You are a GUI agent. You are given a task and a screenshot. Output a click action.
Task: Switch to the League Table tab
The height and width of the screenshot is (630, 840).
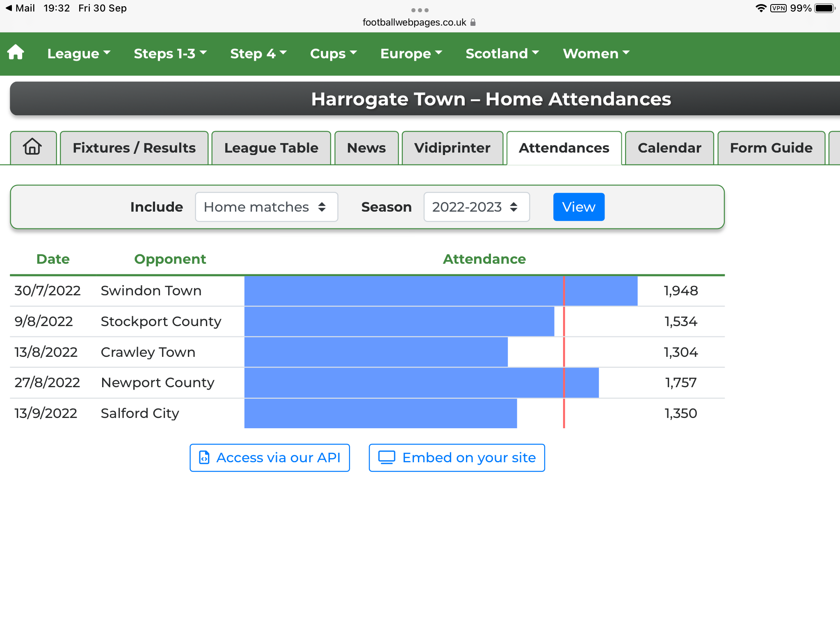click(271, 148)
